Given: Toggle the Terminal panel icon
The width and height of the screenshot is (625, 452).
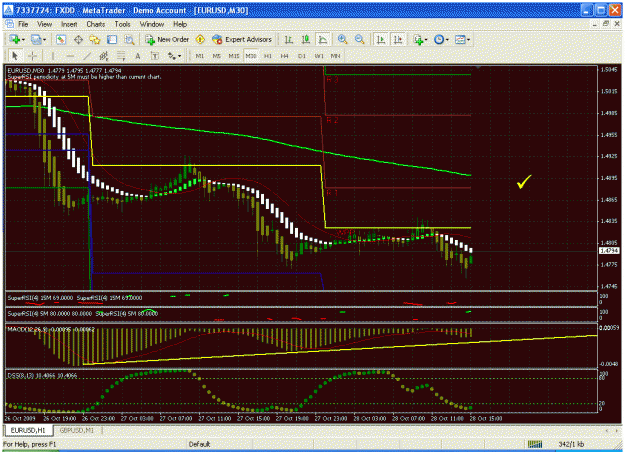Looking at the screenshot, I should click(112, 39).
